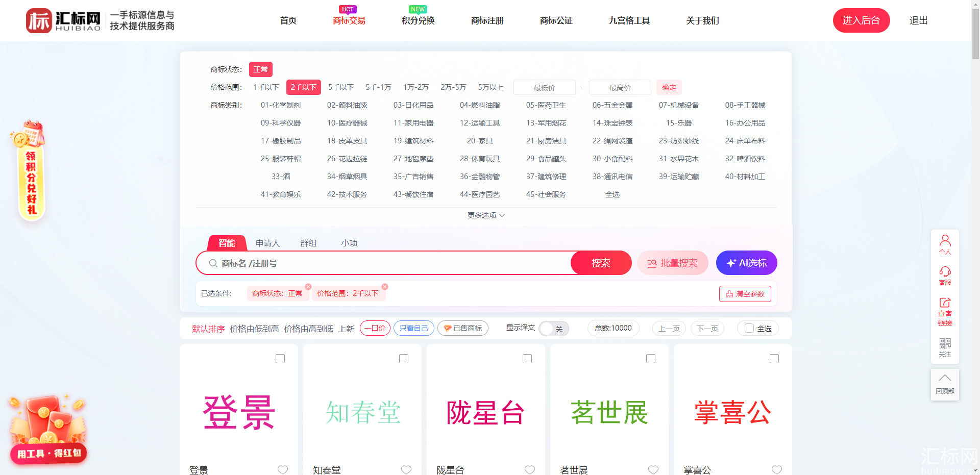Favorite the 掌喜公 trademark heart icon
The width and height of the screenshot is (980, 475).
click(777, 469)
